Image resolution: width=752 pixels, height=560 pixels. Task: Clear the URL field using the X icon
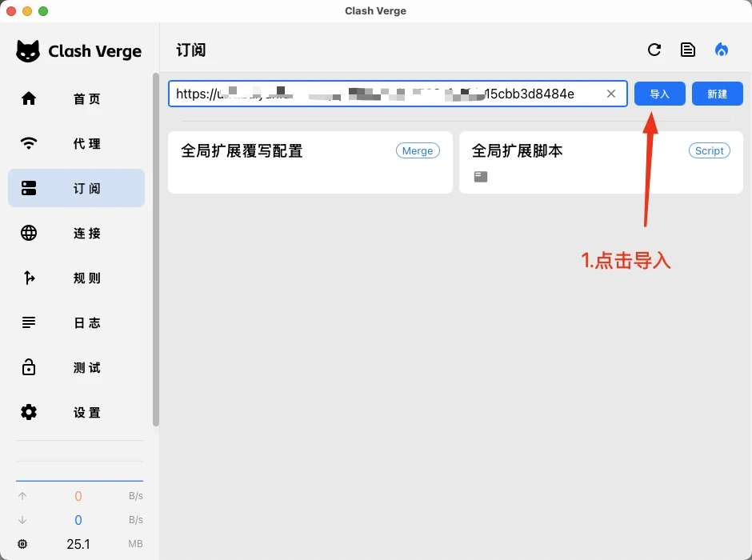point(611,93)
